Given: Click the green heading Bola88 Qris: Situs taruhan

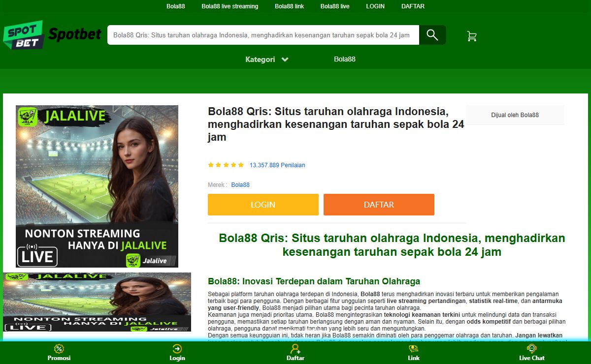Looking at the screenshot, I should [392, 245].
